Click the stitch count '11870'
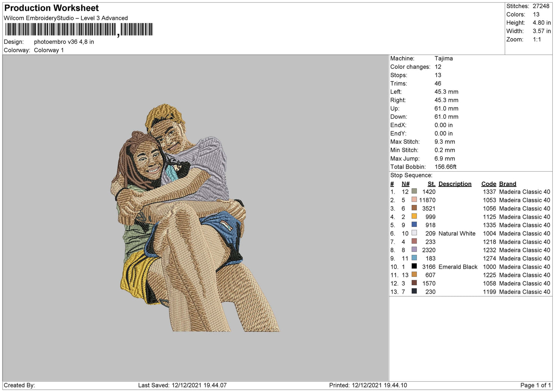The width and height of the screenshot is (555, 392). [427, 200]
